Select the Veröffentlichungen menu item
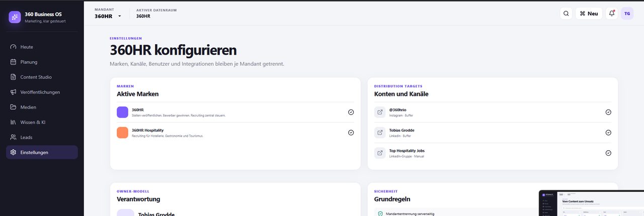The image size is (644, 216). (42, 92)
